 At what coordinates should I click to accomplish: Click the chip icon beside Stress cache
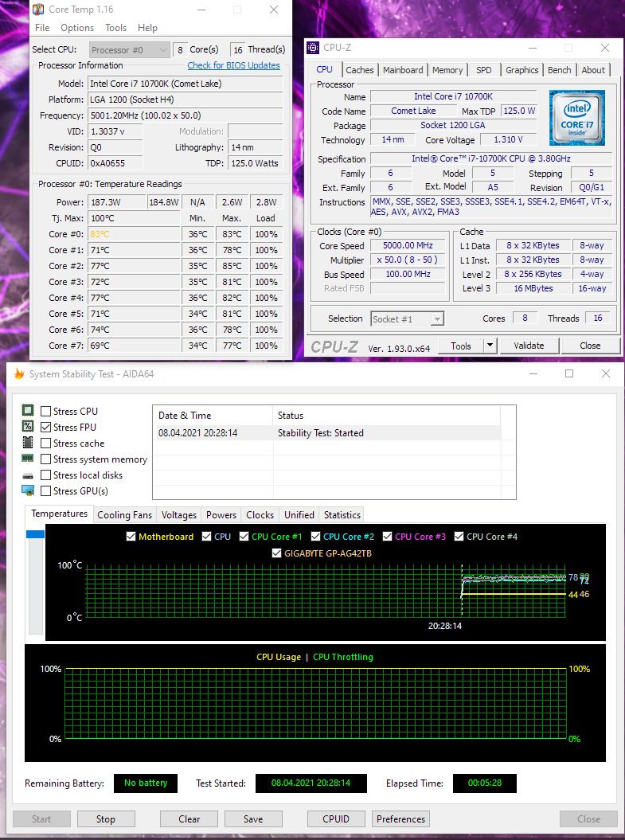coord(28,443)
